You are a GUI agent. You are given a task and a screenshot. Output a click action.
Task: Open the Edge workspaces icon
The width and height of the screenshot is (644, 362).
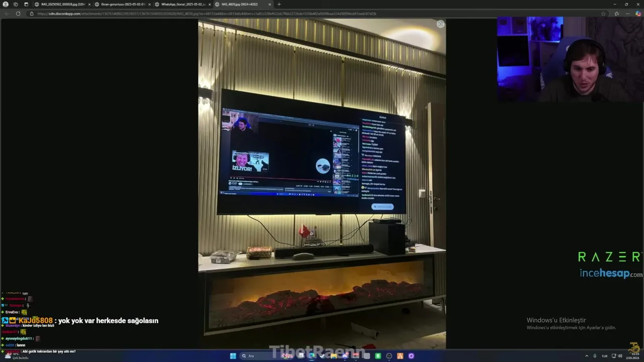[x=16, y=4]
